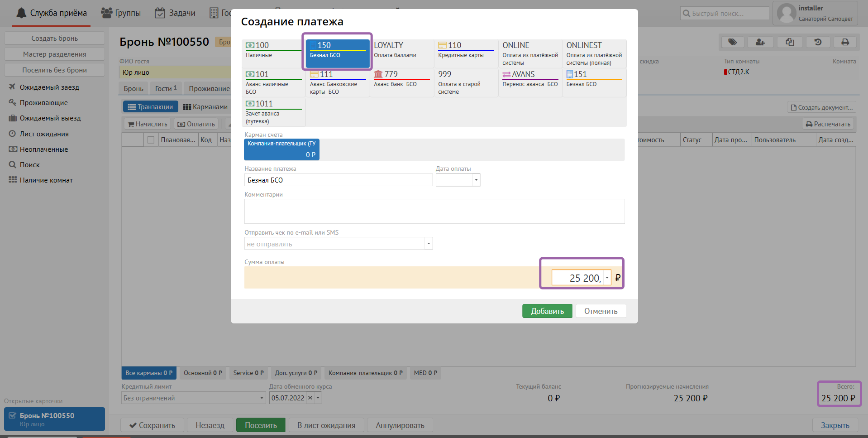Clear the exchange rate date
This screenshot has width=868, height=438.
click(310, 398)
